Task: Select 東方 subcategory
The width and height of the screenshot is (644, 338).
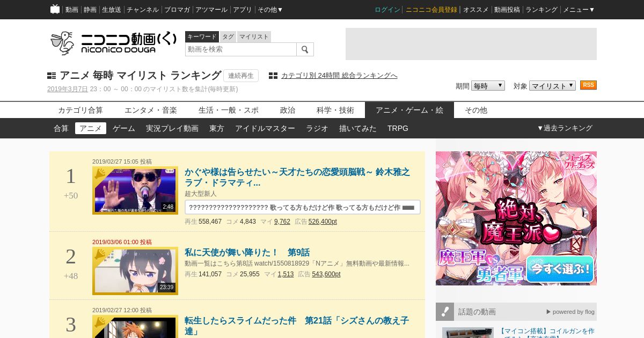Action: (x=217, y=128)
